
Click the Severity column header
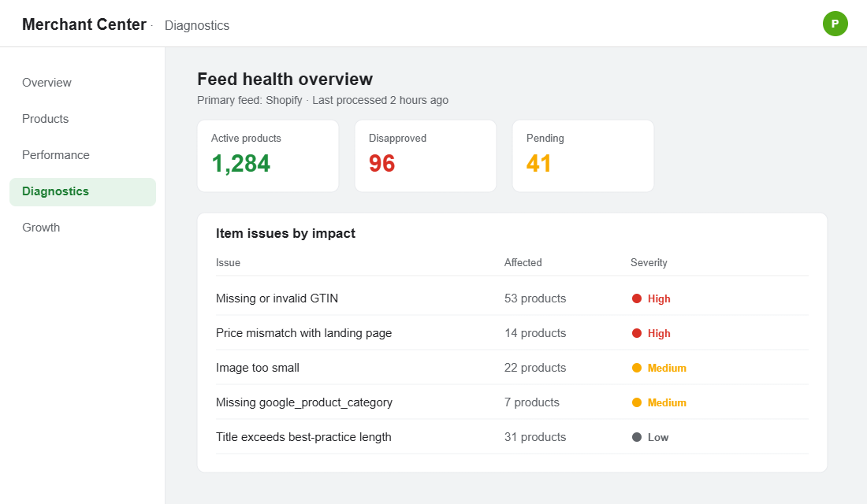(x=649, y=262)
